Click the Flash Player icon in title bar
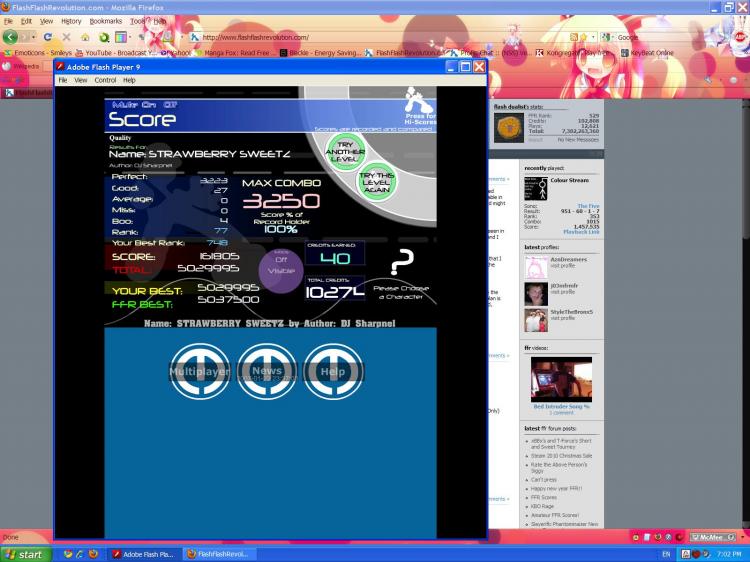 pyautogui.click(x=60, y=66)
